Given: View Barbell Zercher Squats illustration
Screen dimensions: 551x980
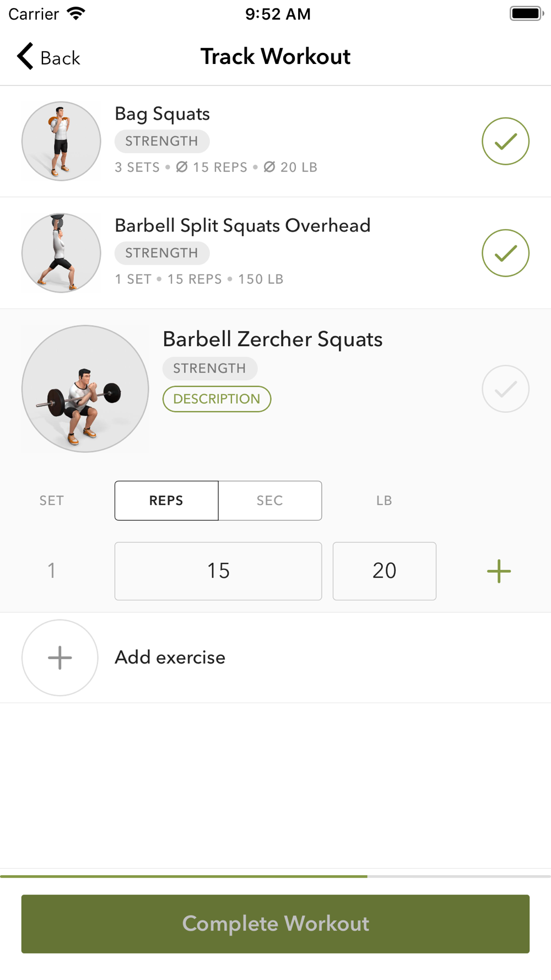Looking at the screenshot, I should 85,389.
